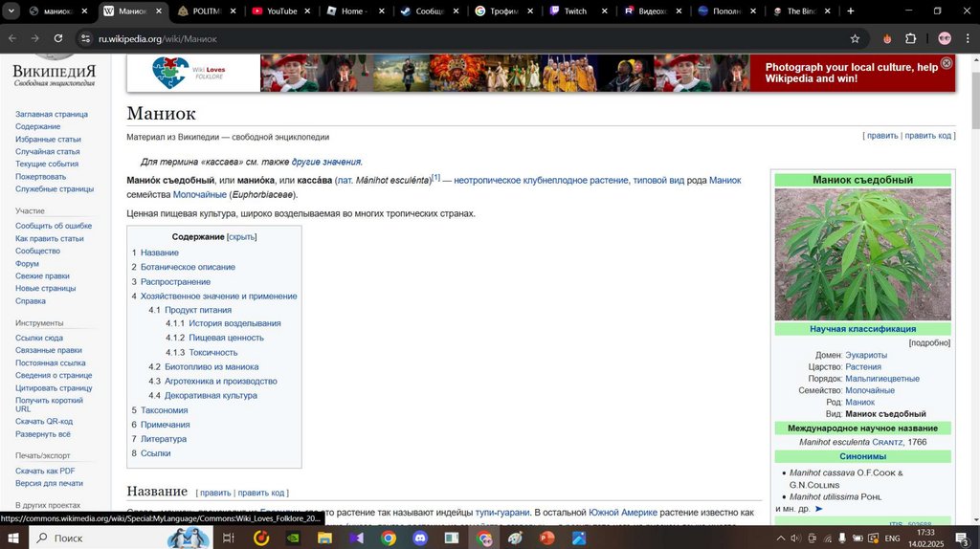The image size is (980, 549).
Task: Open другие значения disambiguation link
Action: (x=326, y=162)
